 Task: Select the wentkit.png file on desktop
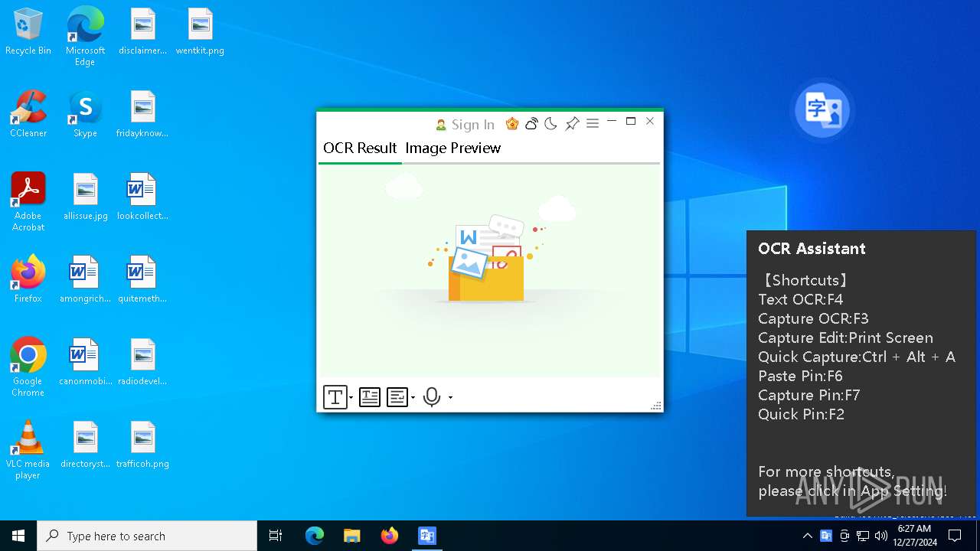click(200, 33)
